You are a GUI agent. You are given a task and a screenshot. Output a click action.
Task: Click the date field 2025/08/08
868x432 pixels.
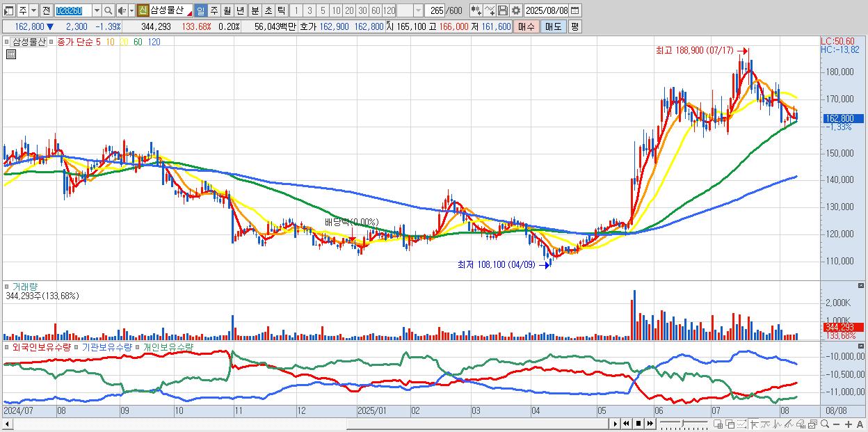[x=546, y=10]
